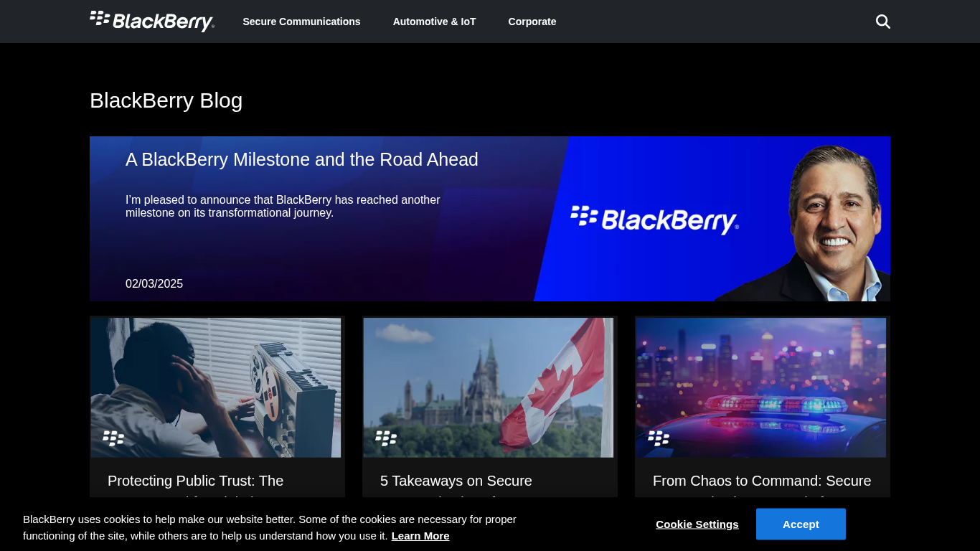Click BlackBerry icon on Canadian flag thumbnail
The image size is (980, 551).
[386, 438]
